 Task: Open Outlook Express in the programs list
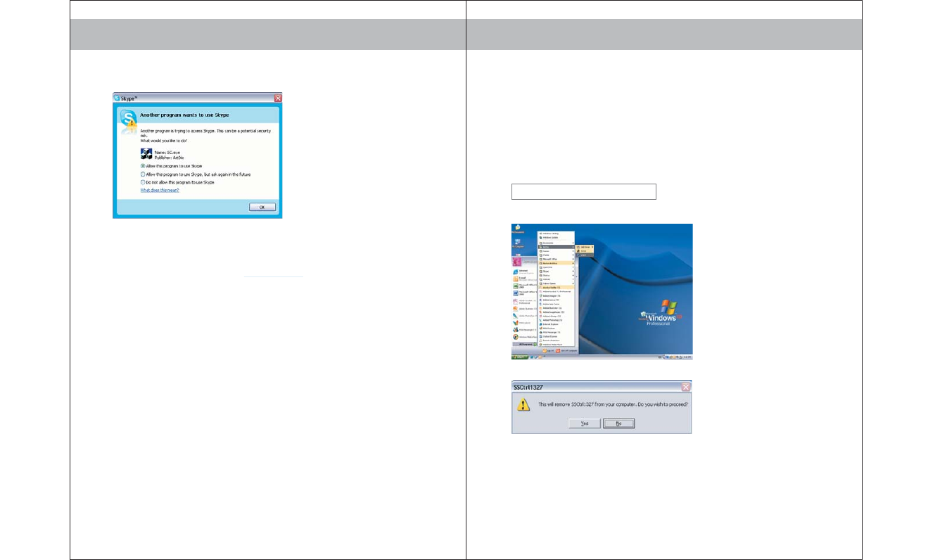[556, 336]
